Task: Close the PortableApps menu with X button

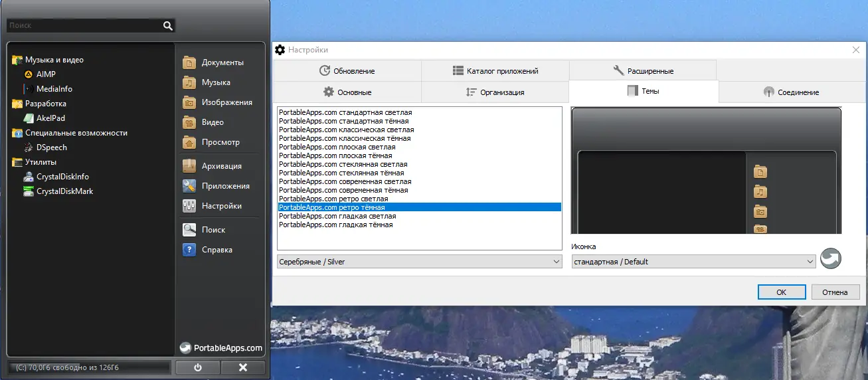Action: coord(243,367)
